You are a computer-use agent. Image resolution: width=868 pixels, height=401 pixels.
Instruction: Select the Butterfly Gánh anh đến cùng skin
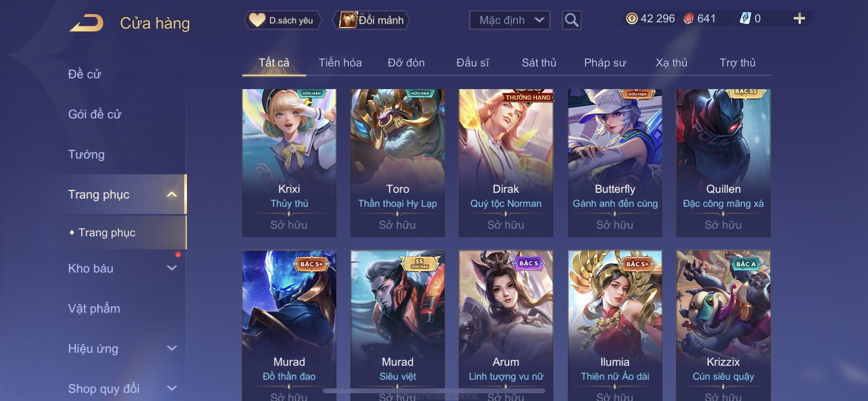615,163
